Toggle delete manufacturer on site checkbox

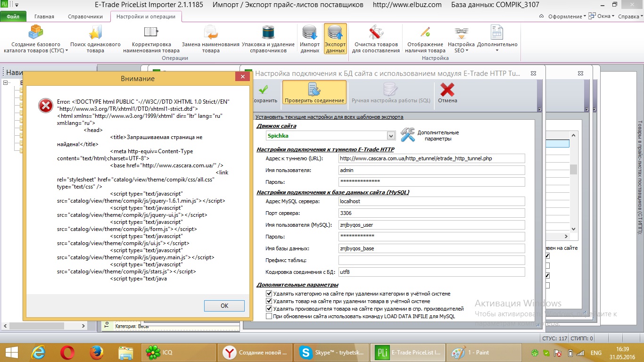[269, 309]
